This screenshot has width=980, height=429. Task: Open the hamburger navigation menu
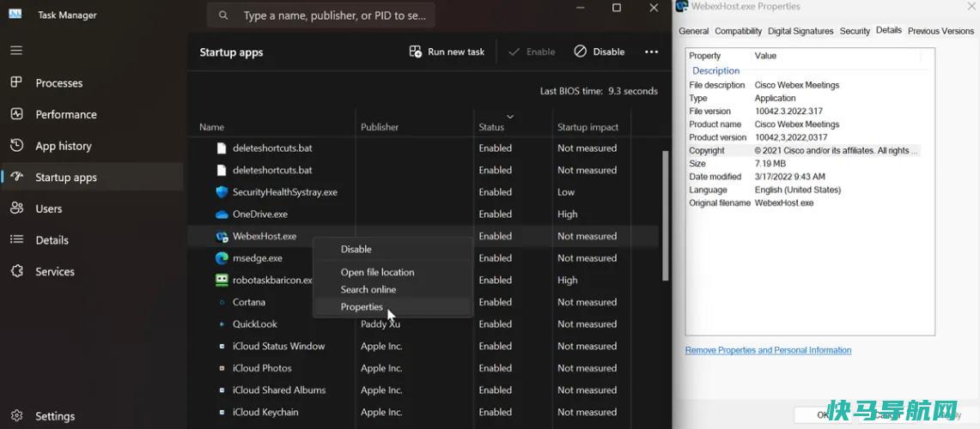[16, 51]
